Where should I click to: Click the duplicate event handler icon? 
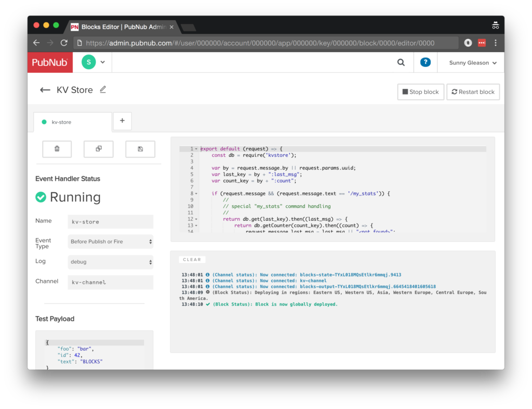99,149
